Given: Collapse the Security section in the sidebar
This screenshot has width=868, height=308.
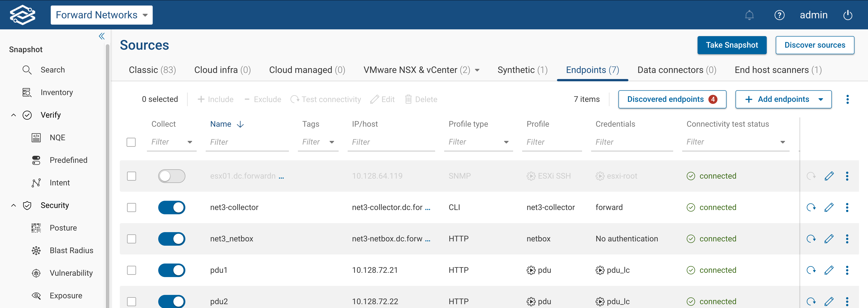Looking at the screenshot, I should [x=14, y=205].
